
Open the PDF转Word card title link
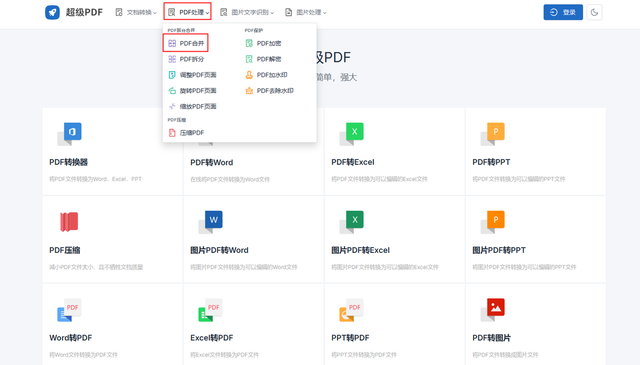point(211,162)
